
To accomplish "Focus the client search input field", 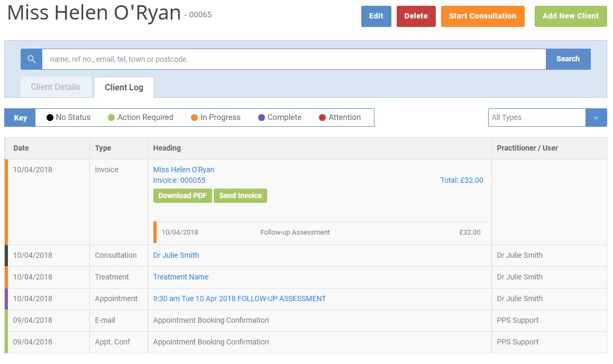I will click(x=294, y=59).
